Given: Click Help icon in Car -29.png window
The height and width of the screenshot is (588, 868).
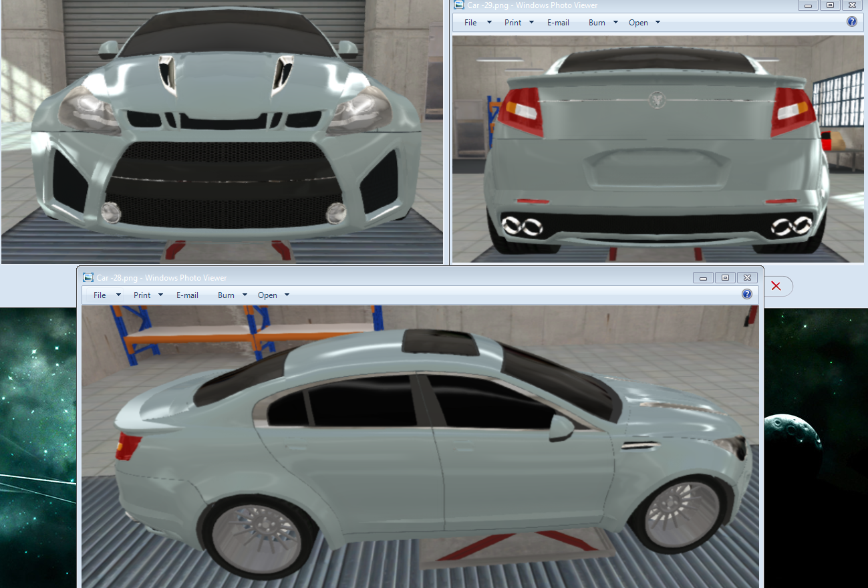Looking at the screenshot, I should pos(851,21).
